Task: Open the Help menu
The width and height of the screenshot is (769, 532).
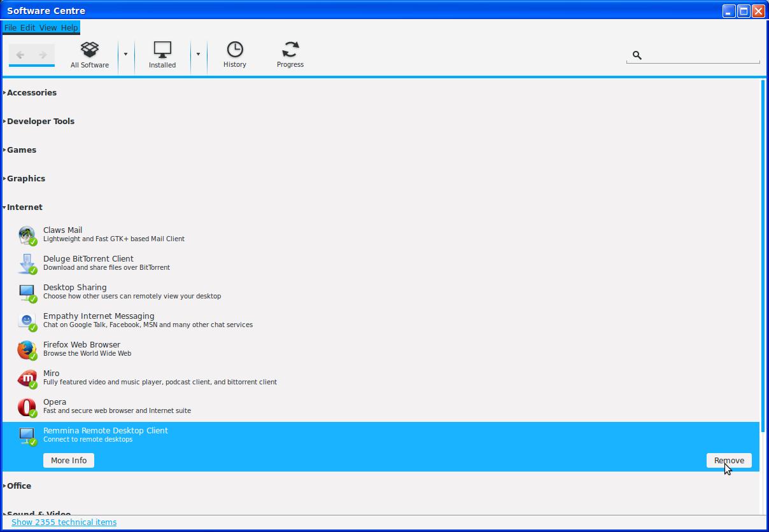Action: coord(69,28)
